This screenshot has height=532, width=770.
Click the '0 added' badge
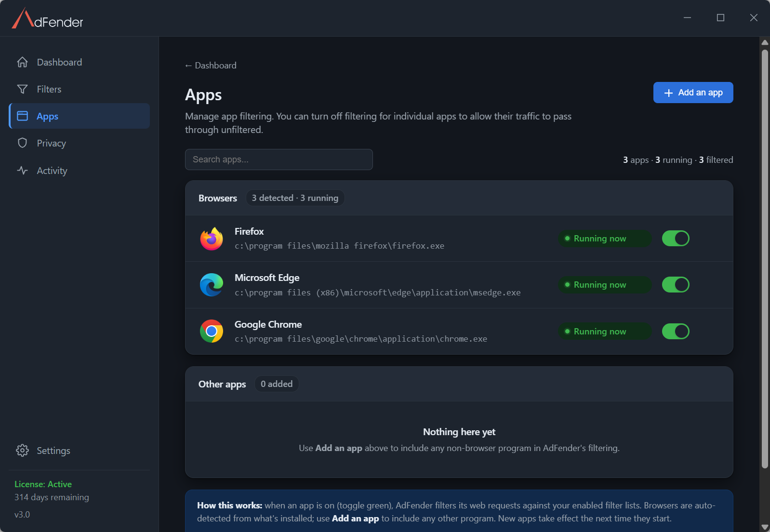click(x=277, y=384)
